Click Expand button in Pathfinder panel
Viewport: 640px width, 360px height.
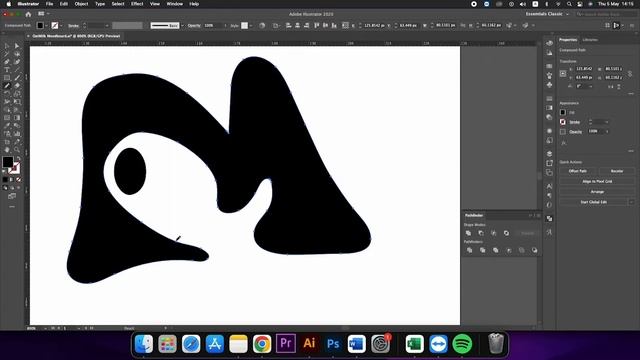point(527,233)
